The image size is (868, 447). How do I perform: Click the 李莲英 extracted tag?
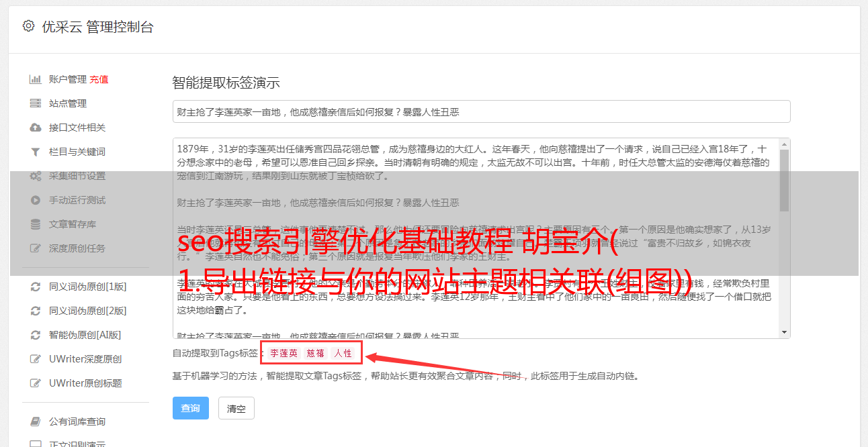(284, 353)
